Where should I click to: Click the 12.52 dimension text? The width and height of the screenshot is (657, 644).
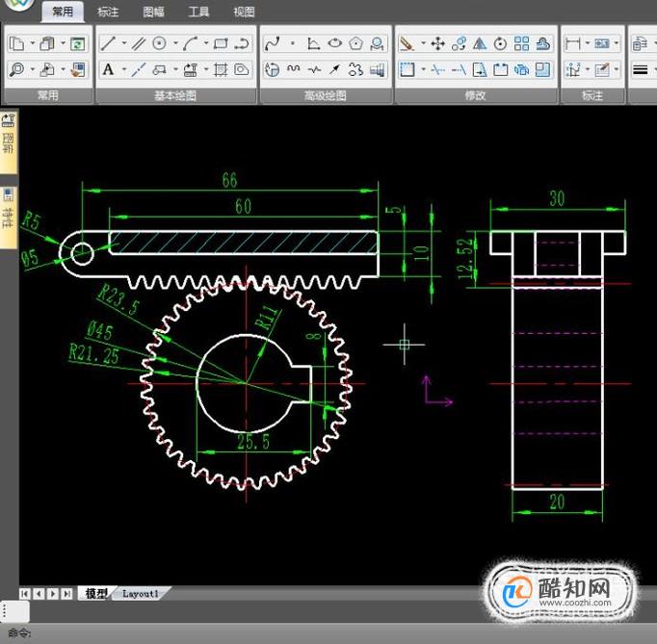click(x=467, y=259)
